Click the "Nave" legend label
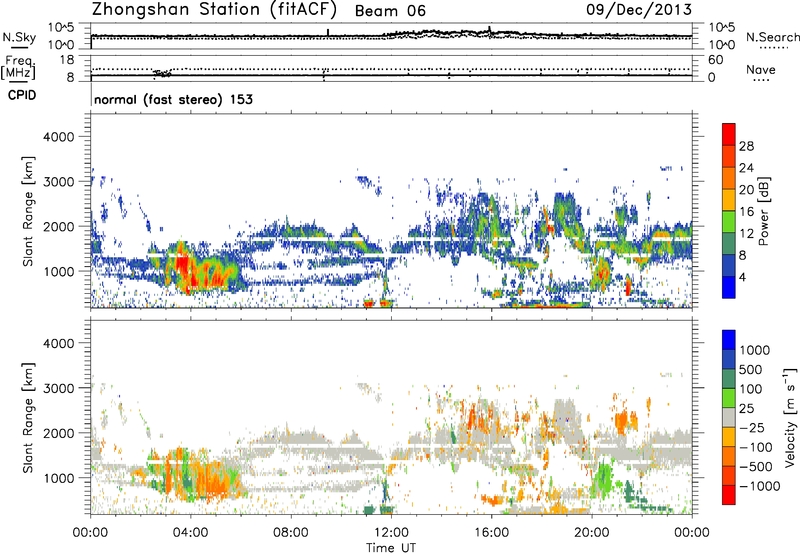Image resolution: width=800 pixels, height=554 pixels. coord(761,69)
